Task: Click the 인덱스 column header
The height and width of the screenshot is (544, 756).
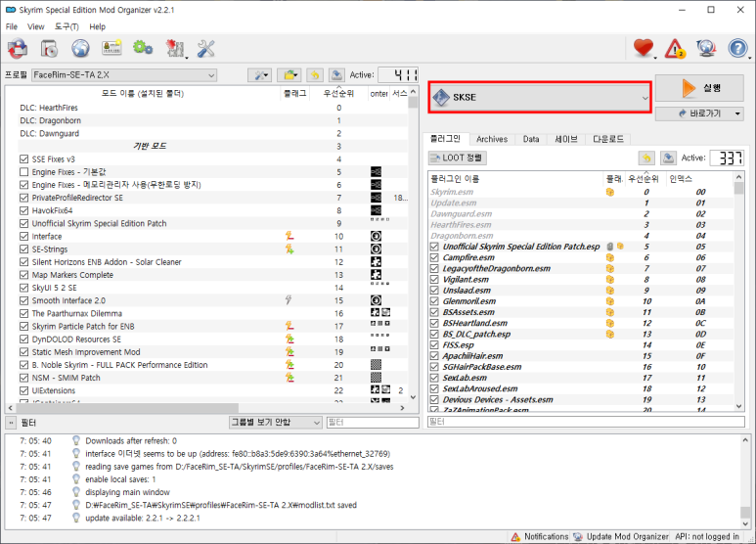Action: [x=699, y=179]
